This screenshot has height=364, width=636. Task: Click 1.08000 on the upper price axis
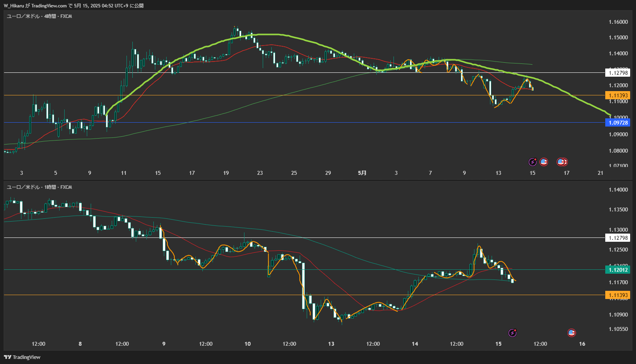click(x=618, y=151)
